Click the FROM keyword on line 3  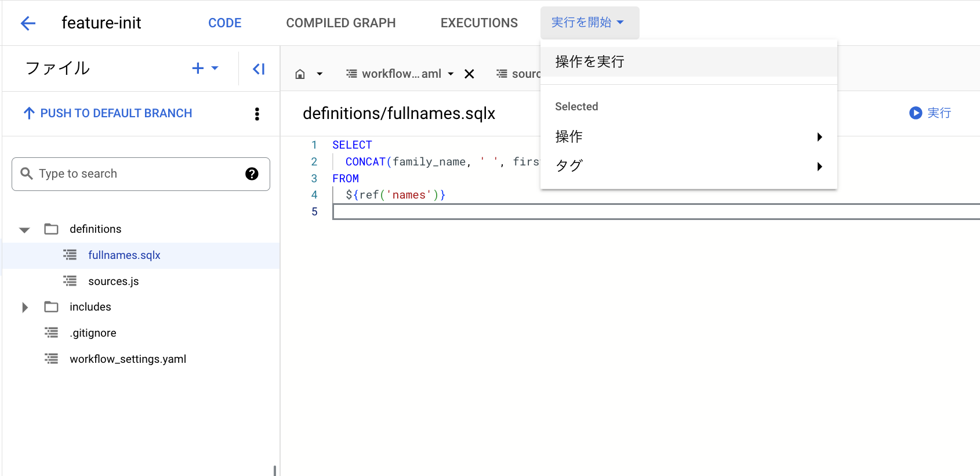pyautogui.click(x=346, y=178)
